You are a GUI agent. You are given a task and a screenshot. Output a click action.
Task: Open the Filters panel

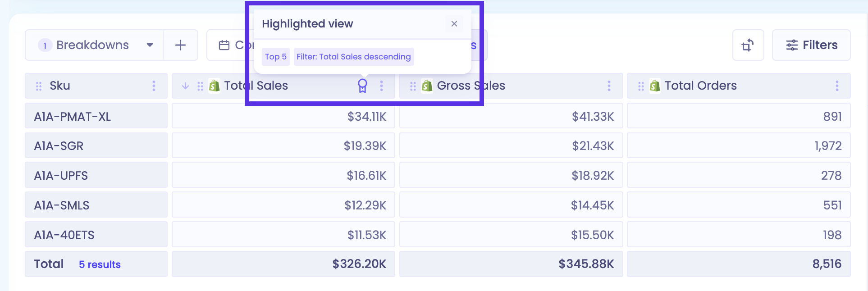pos(811,45)
